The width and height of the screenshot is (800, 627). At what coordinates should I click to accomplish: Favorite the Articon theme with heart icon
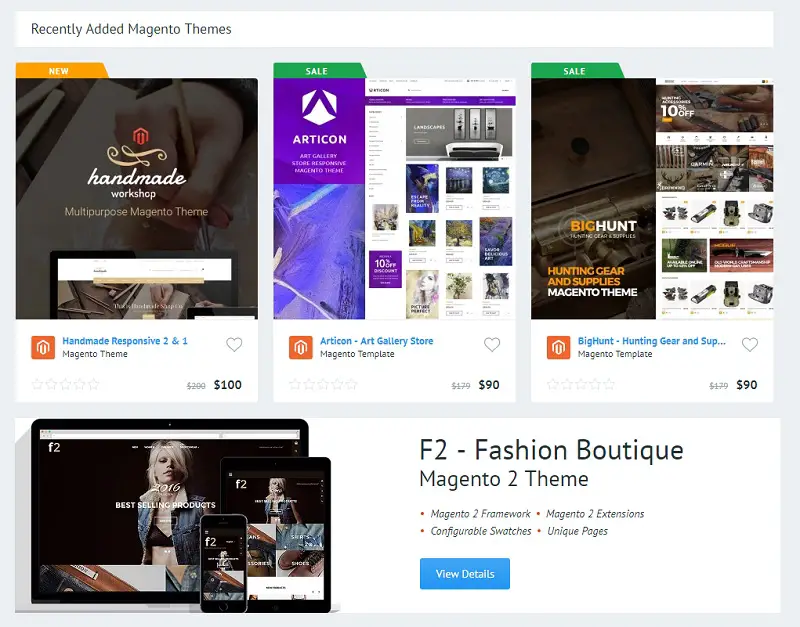[x=492, y=345]
